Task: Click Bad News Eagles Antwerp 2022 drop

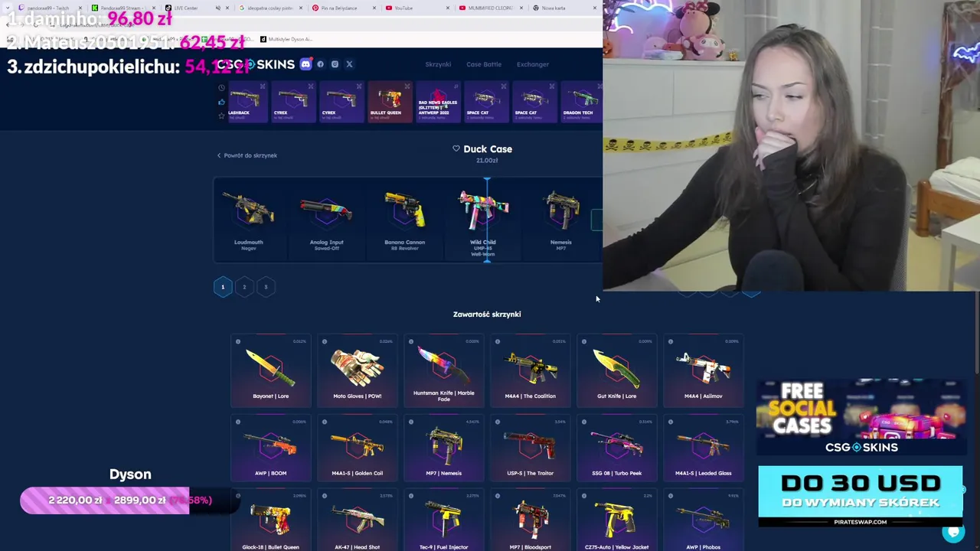Action: coord(437,103)
